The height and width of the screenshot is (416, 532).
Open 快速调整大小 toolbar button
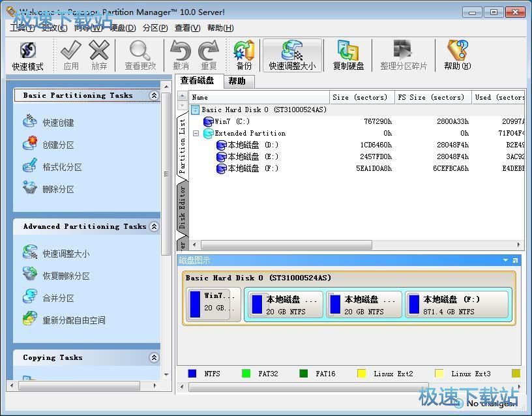tap(293, 55)
